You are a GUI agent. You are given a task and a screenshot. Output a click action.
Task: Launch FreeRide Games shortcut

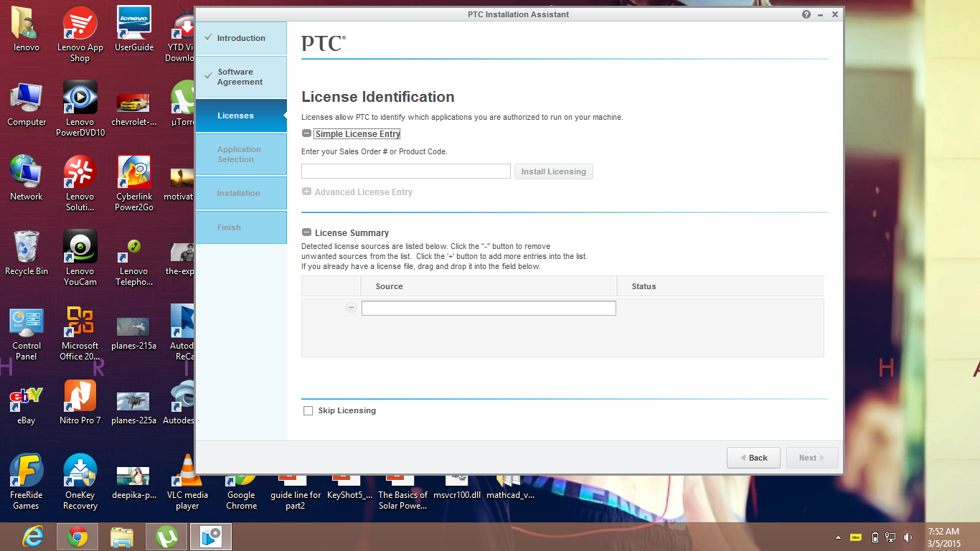(27, 481)
